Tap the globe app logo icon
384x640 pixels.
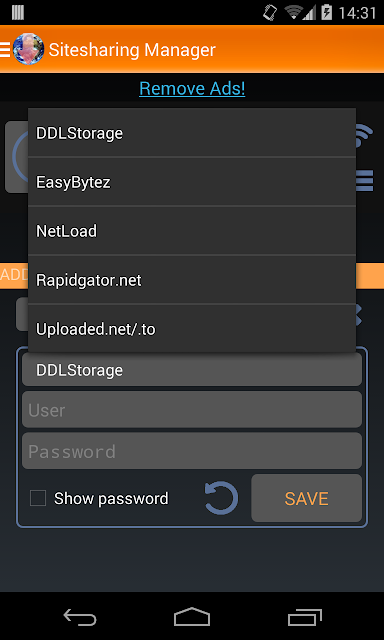click(x=28, y=49)
